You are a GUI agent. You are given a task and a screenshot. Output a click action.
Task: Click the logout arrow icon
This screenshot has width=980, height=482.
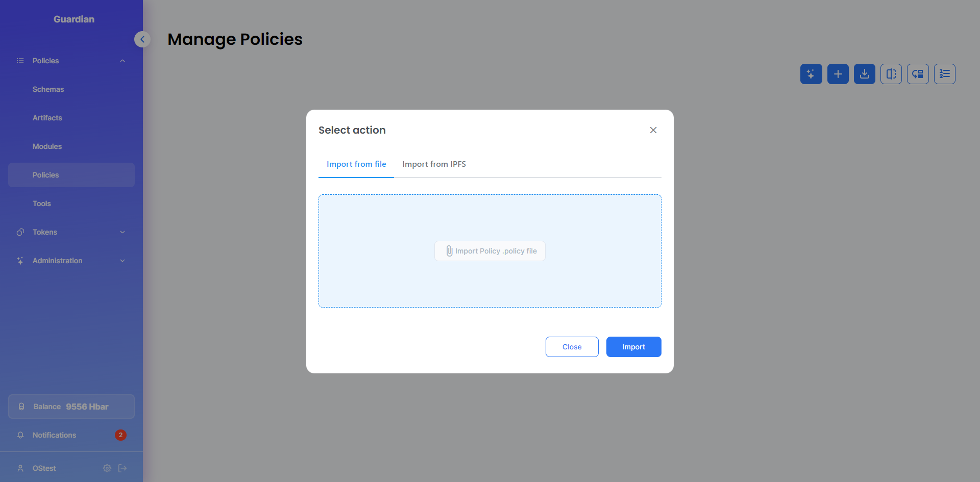pyautogui.click(x=122, y=468)
